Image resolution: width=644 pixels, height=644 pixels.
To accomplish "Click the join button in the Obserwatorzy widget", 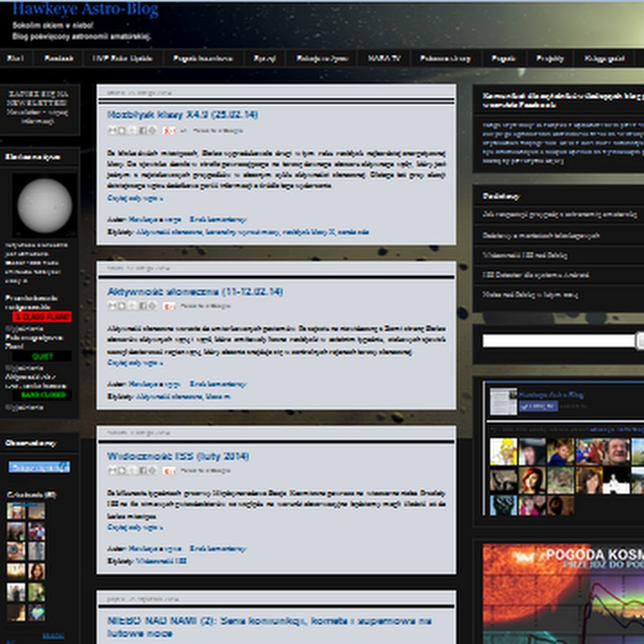I will (39, 467).
